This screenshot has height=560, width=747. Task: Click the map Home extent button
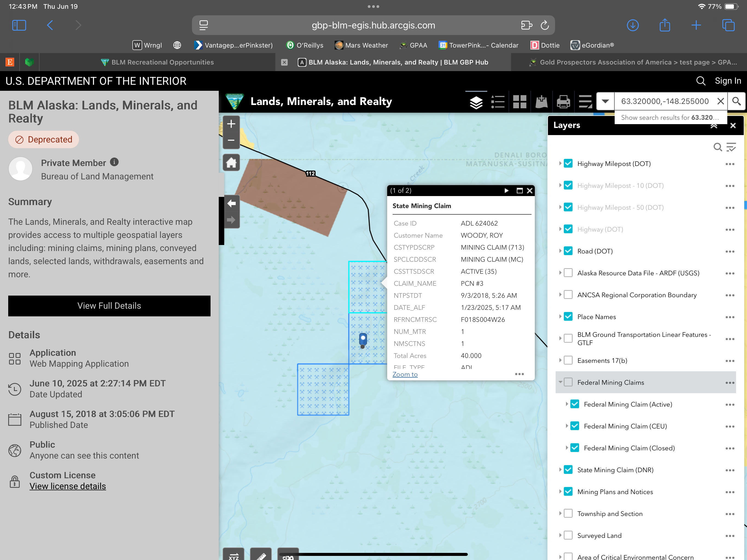[231, 163]
